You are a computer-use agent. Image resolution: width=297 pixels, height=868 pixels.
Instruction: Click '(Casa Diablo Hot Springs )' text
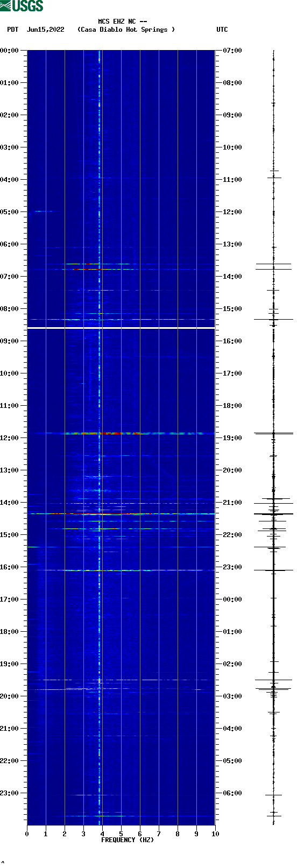(126, 30)
